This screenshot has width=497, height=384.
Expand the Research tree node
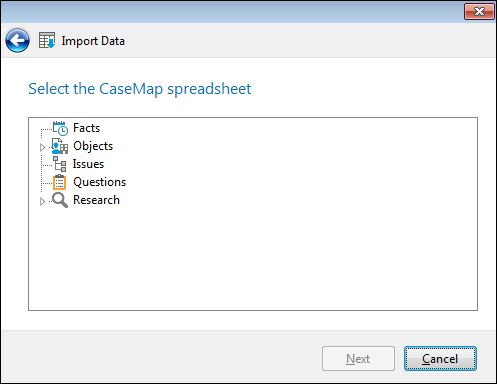(x=42, y=201)
